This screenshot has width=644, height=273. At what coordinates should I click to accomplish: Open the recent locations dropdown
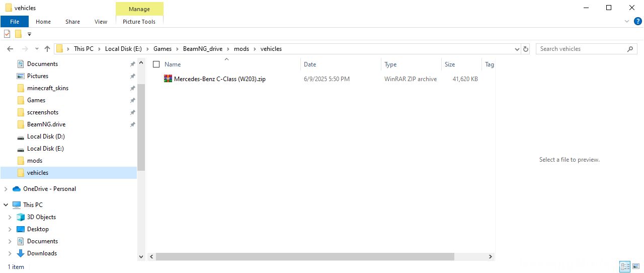(x=37, y=49)
